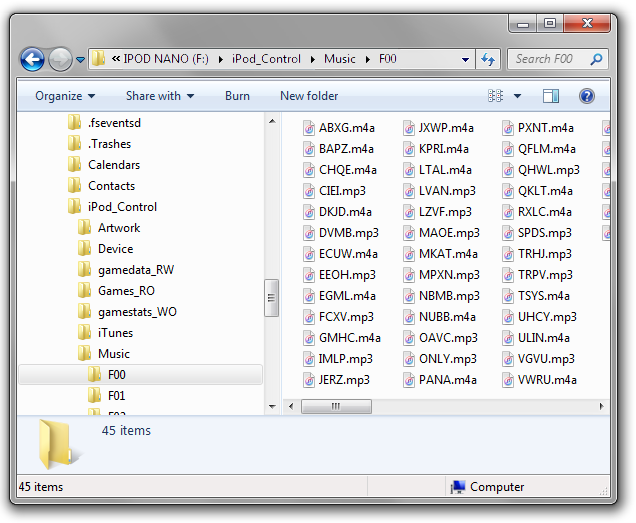The image size is (636, 523).
Task: Click the file list right scroll arrow
Action: point(601,406)
